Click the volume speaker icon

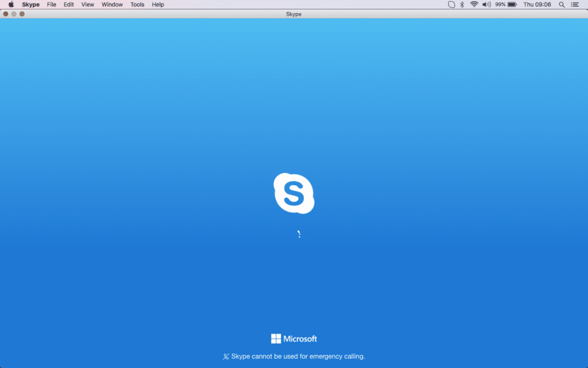[486, 5]
